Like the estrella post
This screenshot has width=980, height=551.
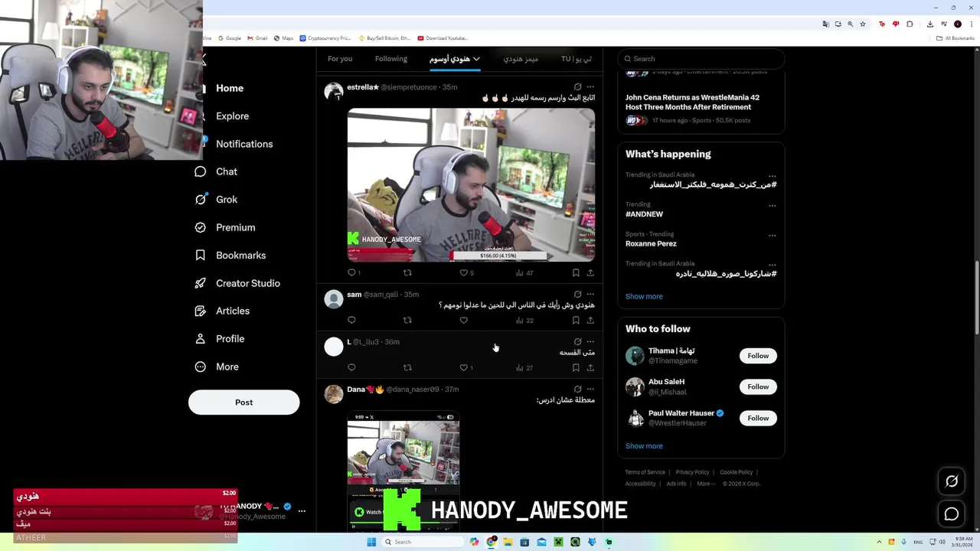click(463, 272)
